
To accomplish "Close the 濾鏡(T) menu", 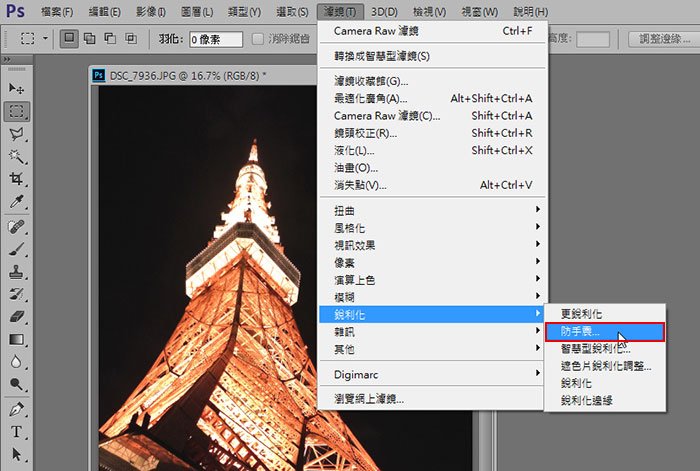I will tap(340, 12).
